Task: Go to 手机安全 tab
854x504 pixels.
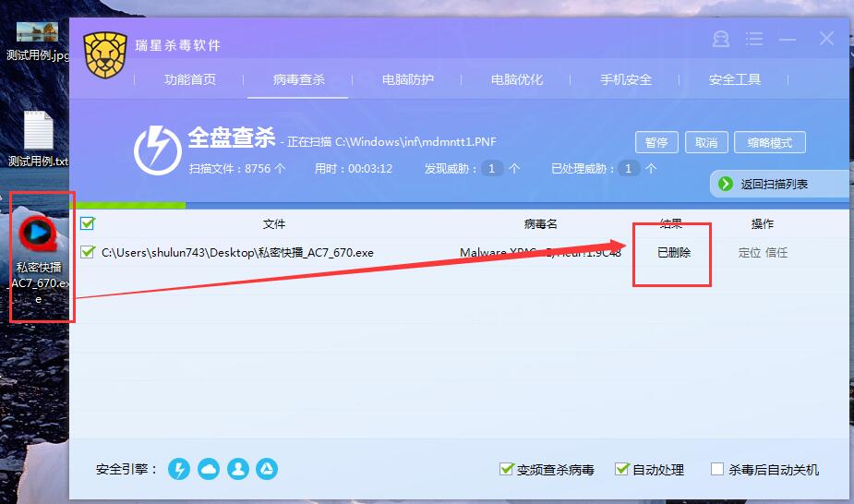Action: point(626,79)
